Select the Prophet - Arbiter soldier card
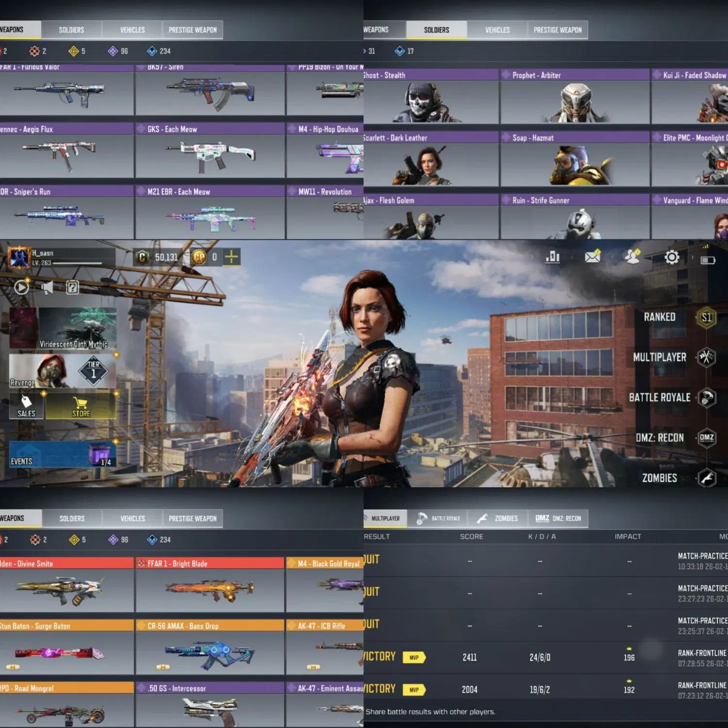The image size is (728, 728). (575, 96)
